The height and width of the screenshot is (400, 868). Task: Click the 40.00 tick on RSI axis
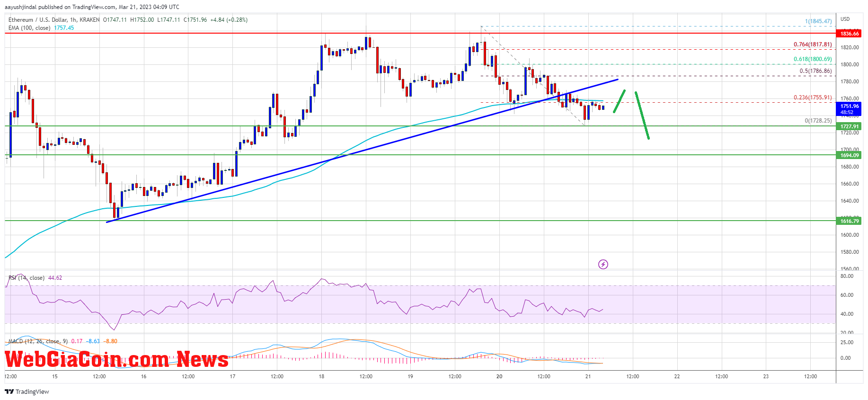coord(847,314)
